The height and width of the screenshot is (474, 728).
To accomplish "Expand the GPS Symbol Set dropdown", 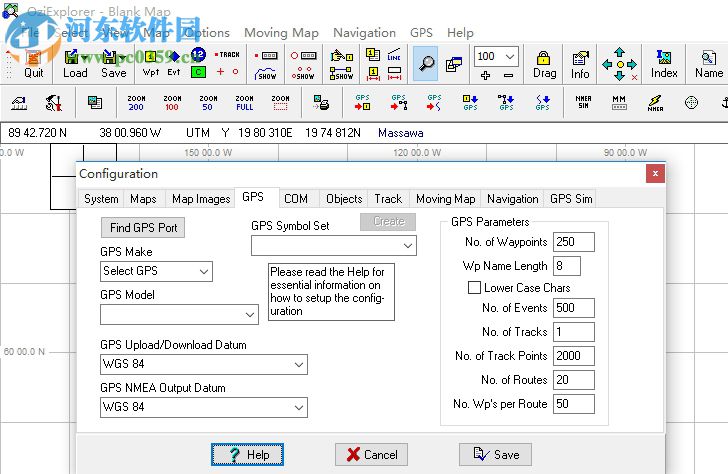I will pyautogui.click(x=408, y=245).
